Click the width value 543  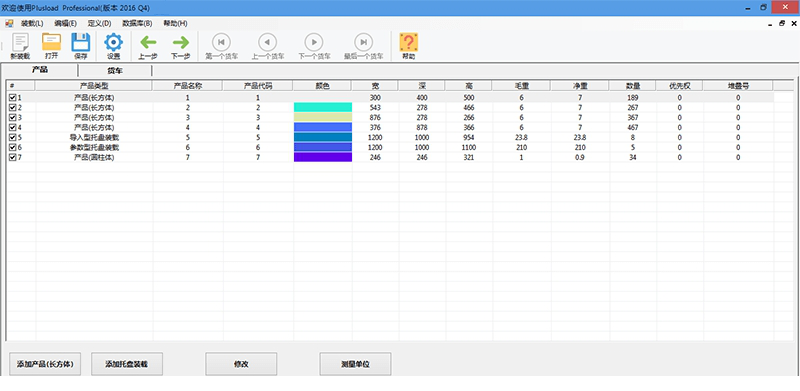(376, 108)
